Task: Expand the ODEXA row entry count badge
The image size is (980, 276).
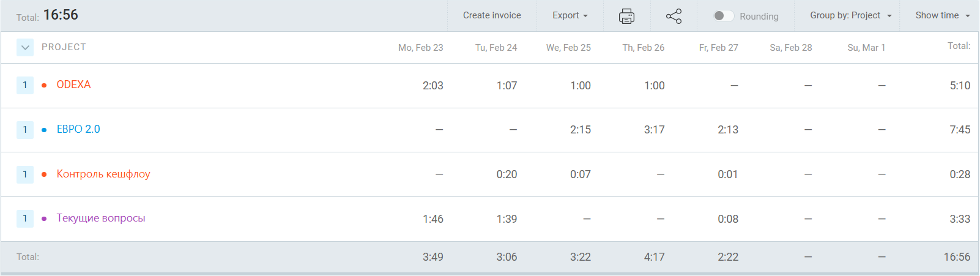Action: tap(25, 85)
